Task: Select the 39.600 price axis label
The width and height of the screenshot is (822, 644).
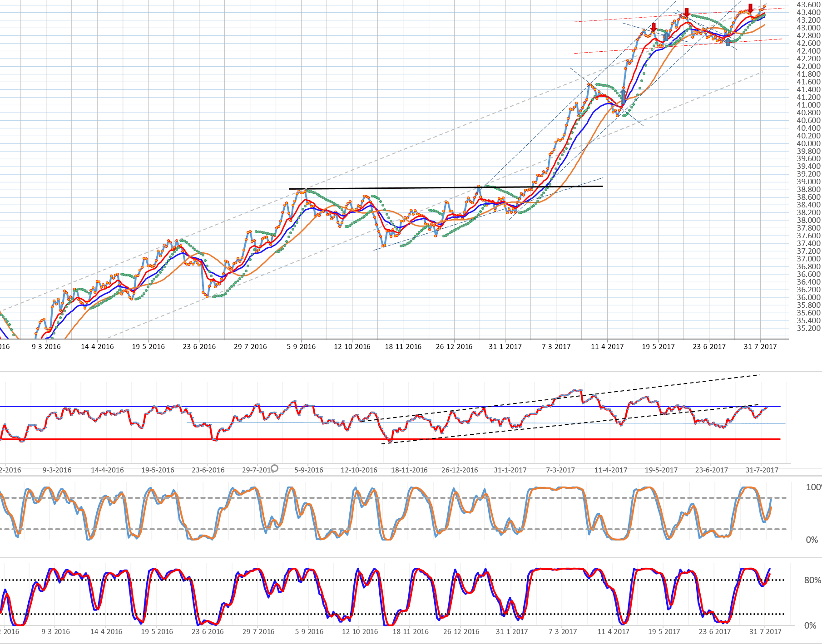Action: 808,159
